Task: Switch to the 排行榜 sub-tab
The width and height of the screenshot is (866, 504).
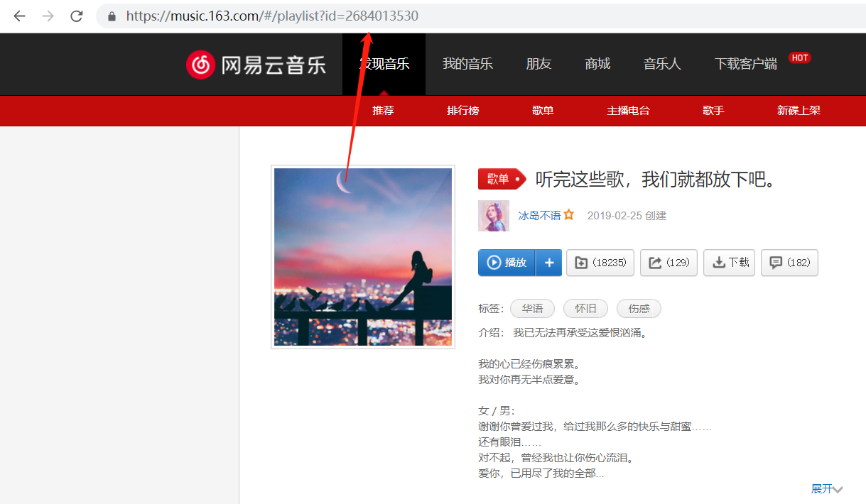Action: (x=463, y=111)
